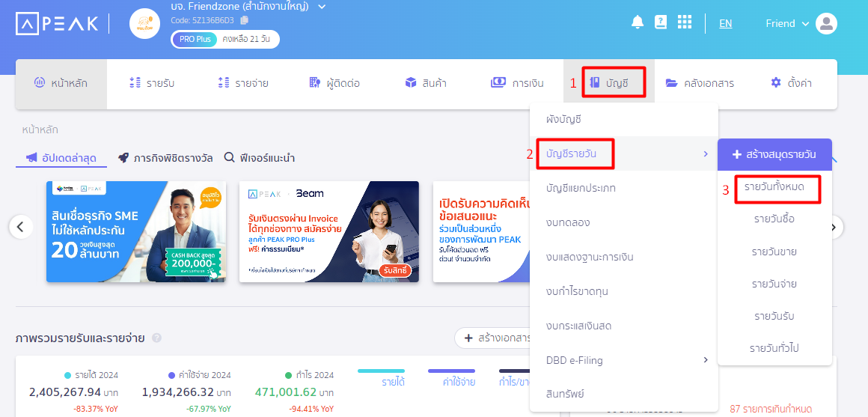Switch to อัปเดตล่าสุด tab
This screenshot has width=868, height=417.
coord(62,159)
